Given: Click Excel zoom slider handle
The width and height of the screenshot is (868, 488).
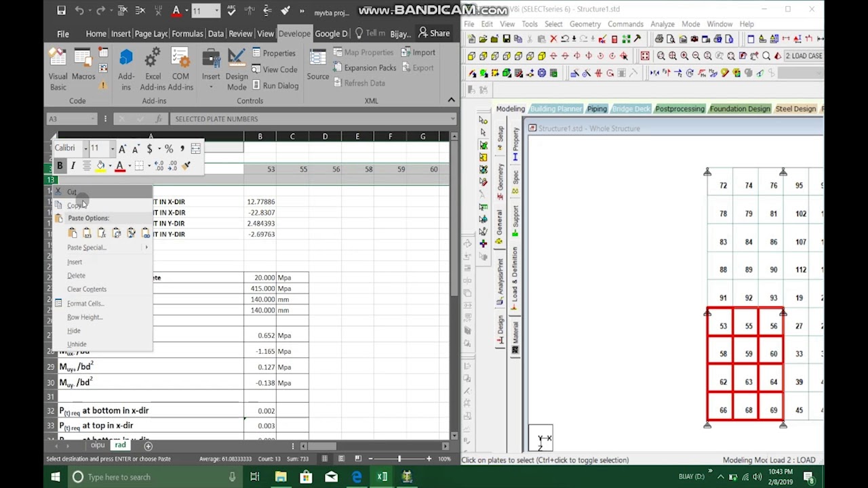Looking at the screenshot, I should coord(399,459).
